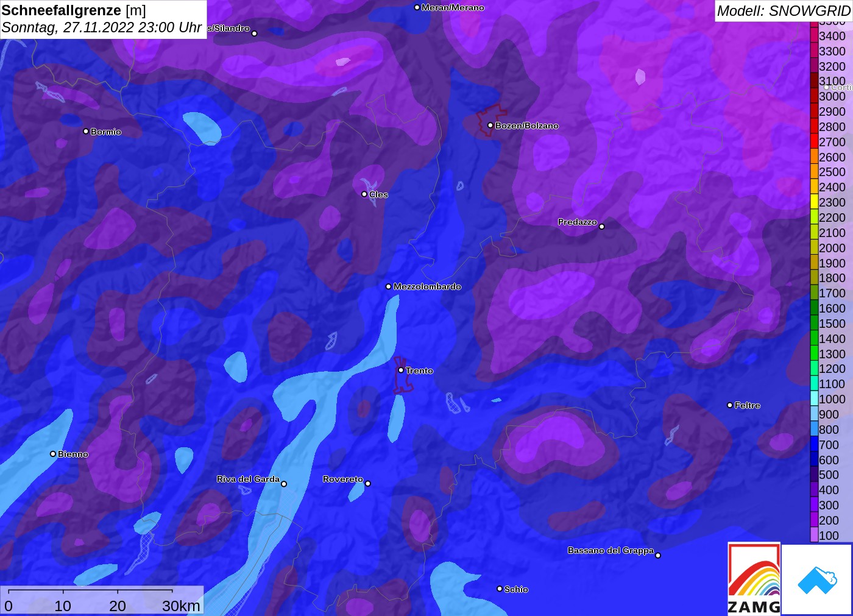Click the 30km scale bar label
Image resolution: width=853 pixels, height=616 pixels.
click(x=181, y=606)
